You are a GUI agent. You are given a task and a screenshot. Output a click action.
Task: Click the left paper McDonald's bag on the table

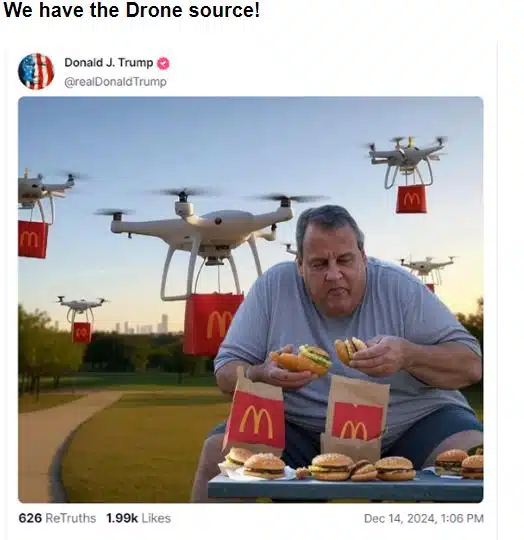pos(256,412)
